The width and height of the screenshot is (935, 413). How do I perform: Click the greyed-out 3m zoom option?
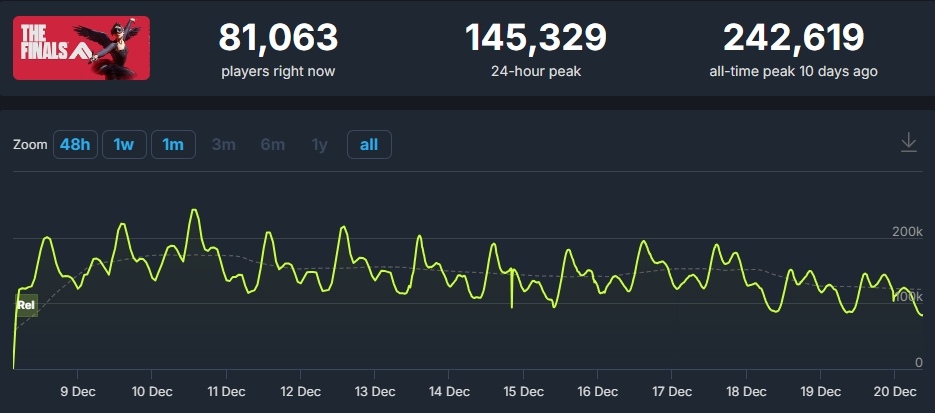(223, 145)
